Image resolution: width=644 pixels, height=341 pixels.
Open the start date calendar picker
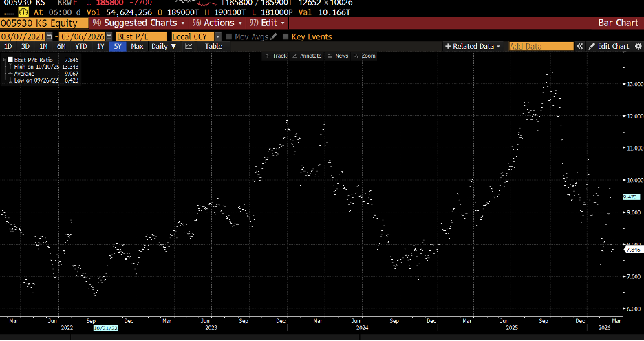click(48, 36)
